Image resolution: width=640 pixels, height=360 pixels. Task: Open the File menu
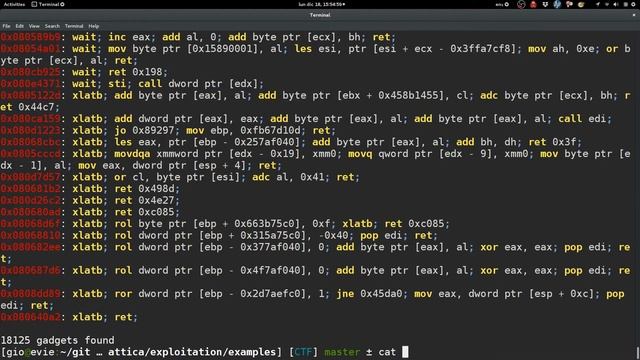point(6,26)
